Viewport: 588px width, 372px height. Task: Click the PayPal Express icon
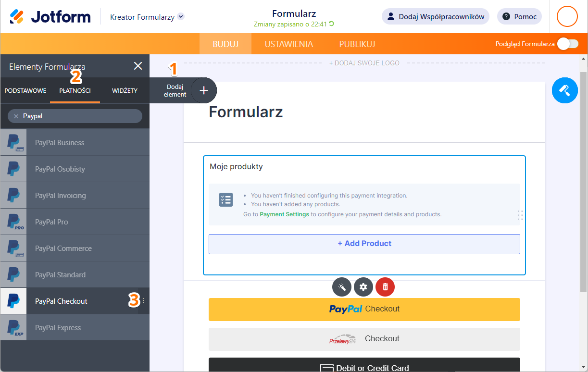click(13, 328)
